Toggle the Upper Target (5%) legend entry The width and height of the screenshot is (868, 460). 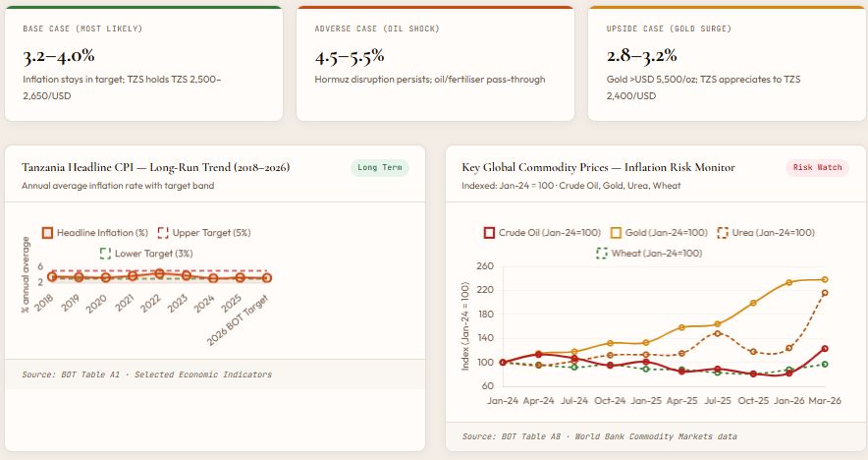[x=204, y=233]
